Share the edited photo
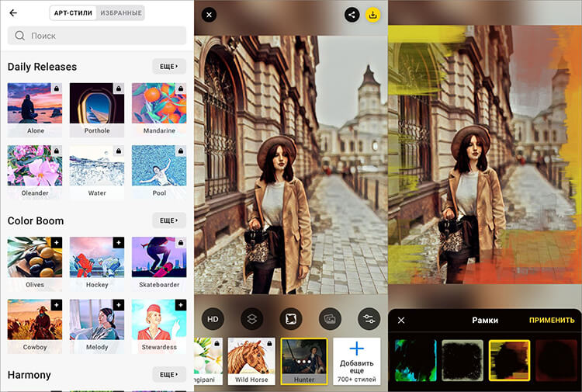The image size is (582, 392). (352, 15)
